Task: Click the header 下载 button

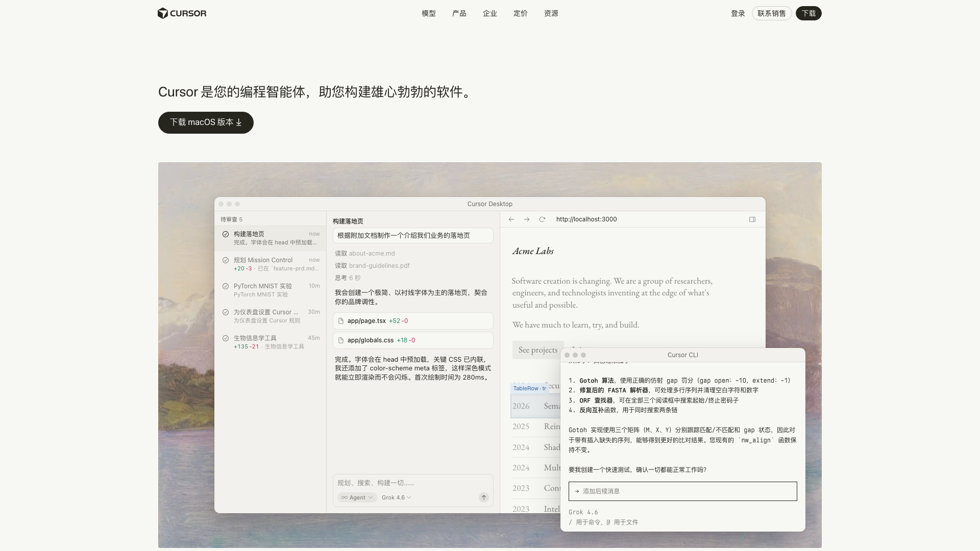Action: click(x=808, y=13)
